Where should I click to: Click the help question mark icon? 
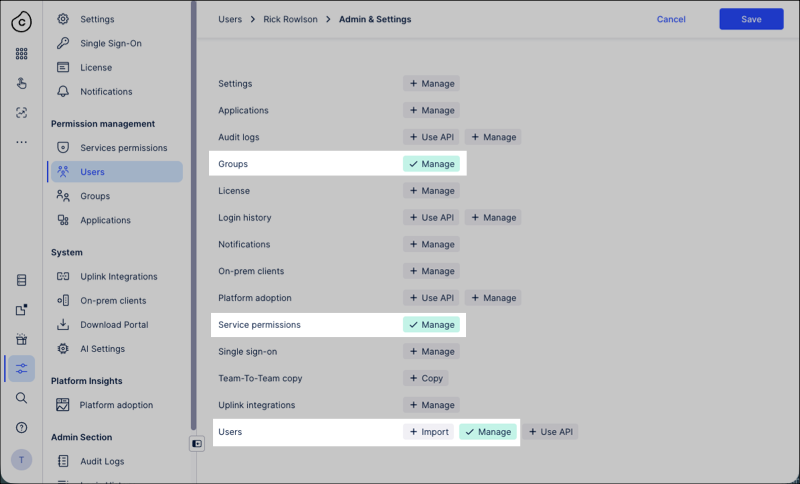(21, 428)
